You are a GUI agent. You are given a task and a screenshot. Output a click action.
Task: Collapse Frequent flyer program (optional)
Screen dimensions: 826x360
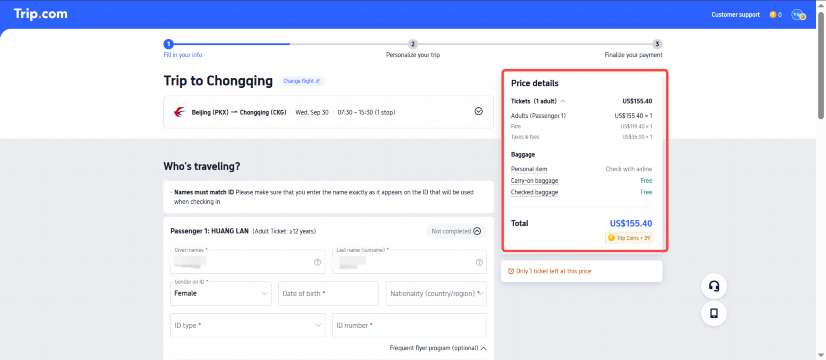438,348
